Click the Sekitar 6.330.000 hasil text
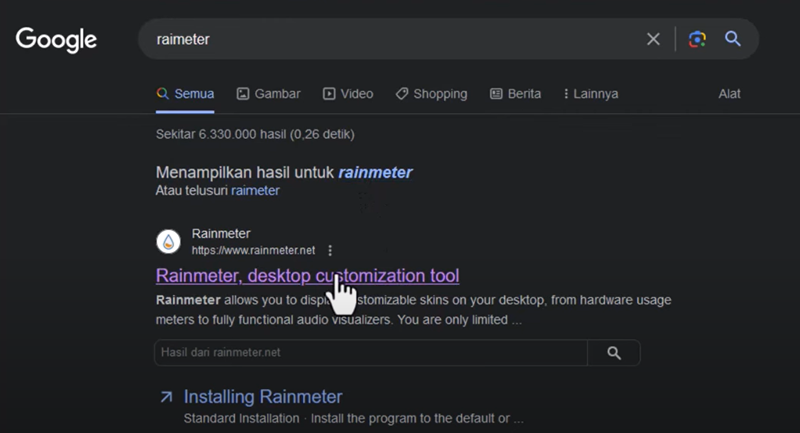Image resolution: width=800 pixels, height=433 pixels. click(255, 134)
